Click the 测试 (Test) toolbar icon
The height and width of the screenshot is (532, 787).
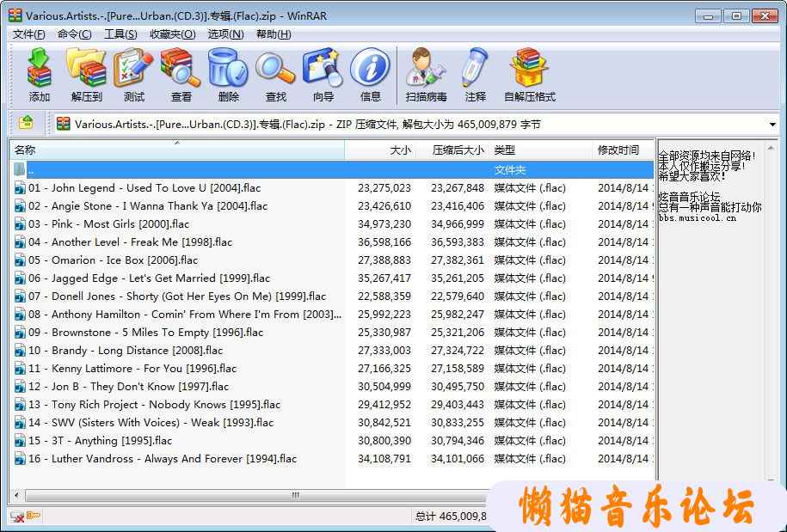(x=133, y=68)
